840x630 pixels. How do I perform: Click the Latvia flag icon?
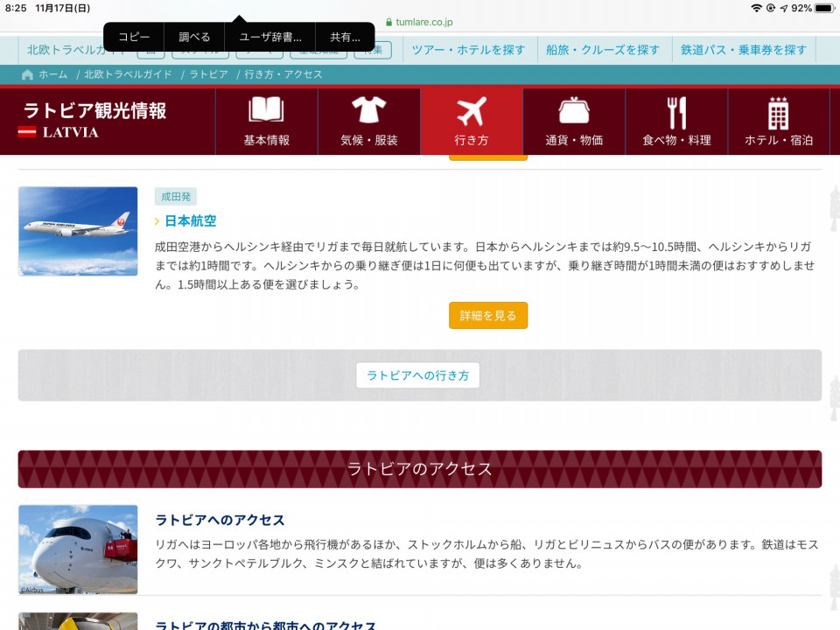coord(27,132)
